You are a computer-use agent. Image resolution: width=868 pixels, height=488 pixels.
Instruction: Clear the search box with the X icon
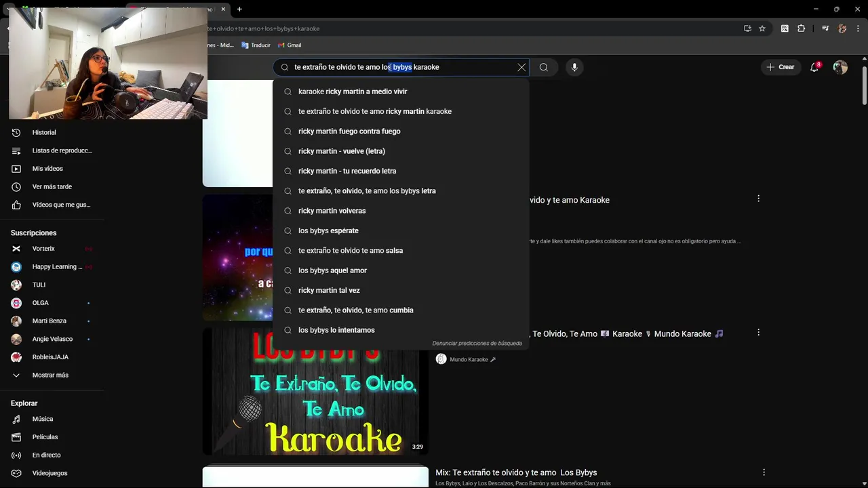(x=521, y=67)
